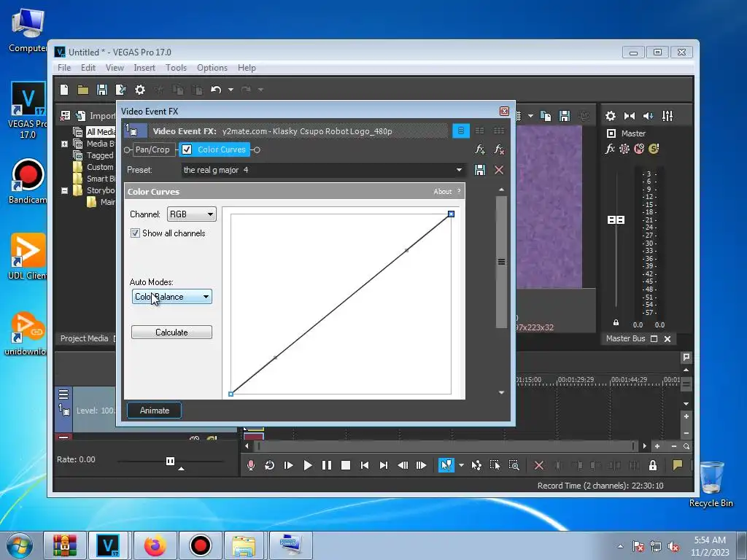The height and width of the screenshot is (560, 747).
Task: Toggle lock fader channels on Master
Action: (616, 322)
